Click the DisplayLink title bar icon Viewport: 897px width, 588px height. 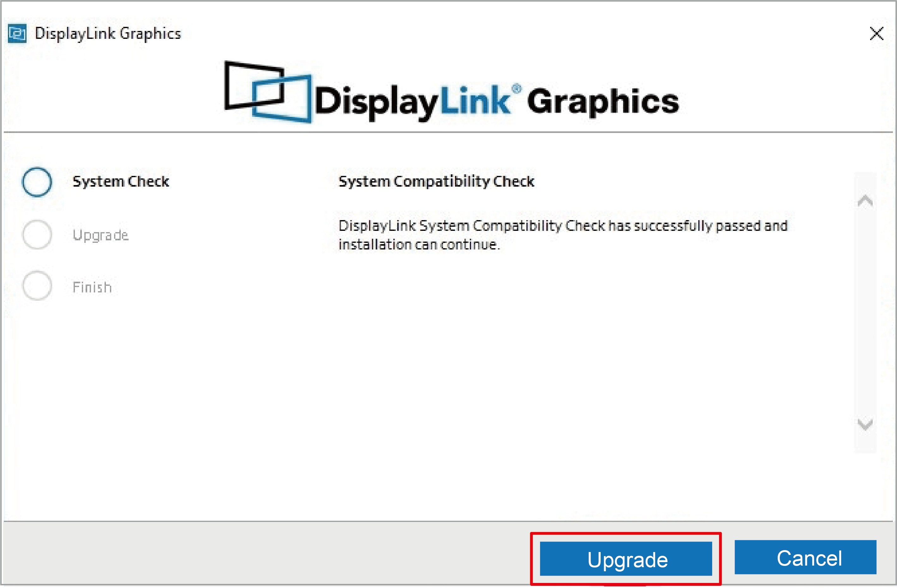[x=17, y=33]
